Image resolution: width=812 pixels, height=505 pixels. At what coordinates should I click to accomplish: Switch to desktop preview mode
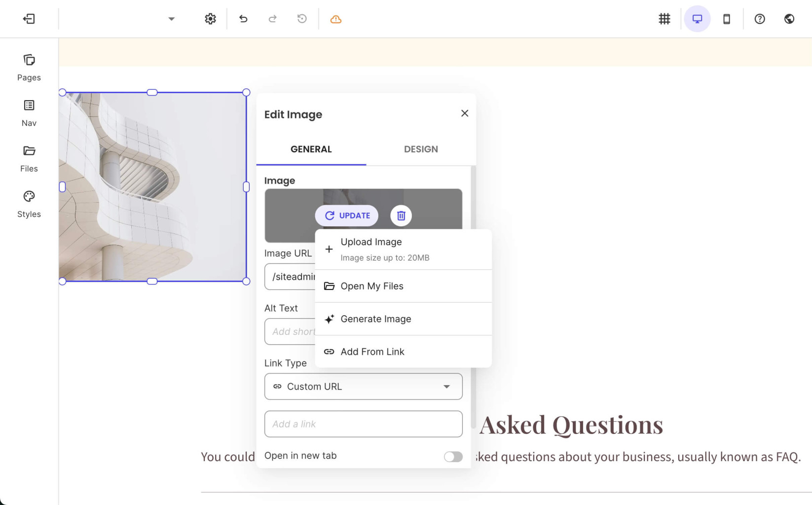point(697,19)
